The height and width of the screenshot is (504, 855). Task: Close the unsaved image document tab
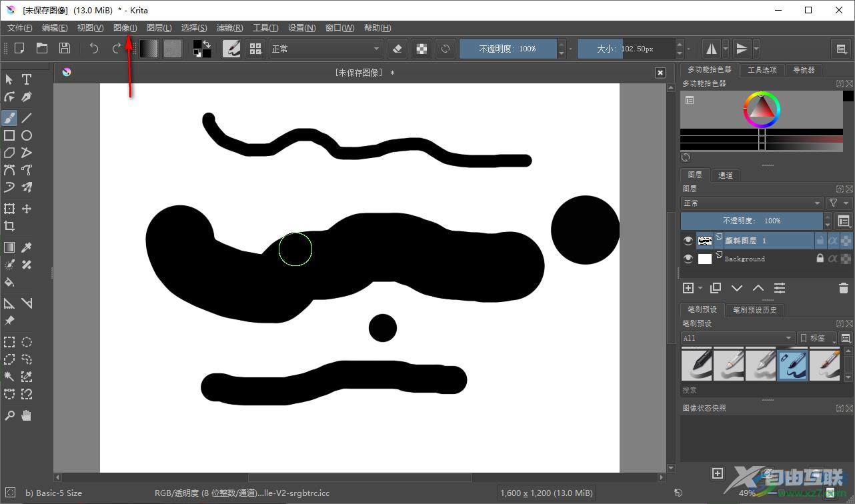[x=660, y=73]
